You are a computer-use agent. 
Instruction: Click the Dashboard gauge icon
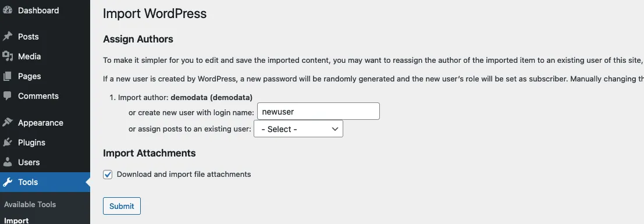[8, 10]
